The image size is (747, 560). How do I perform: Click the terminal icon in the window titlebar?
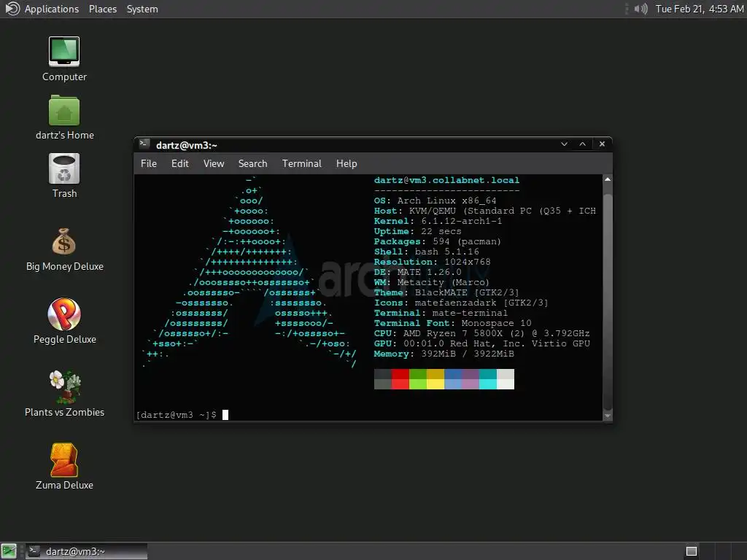[x=144, y=144]
